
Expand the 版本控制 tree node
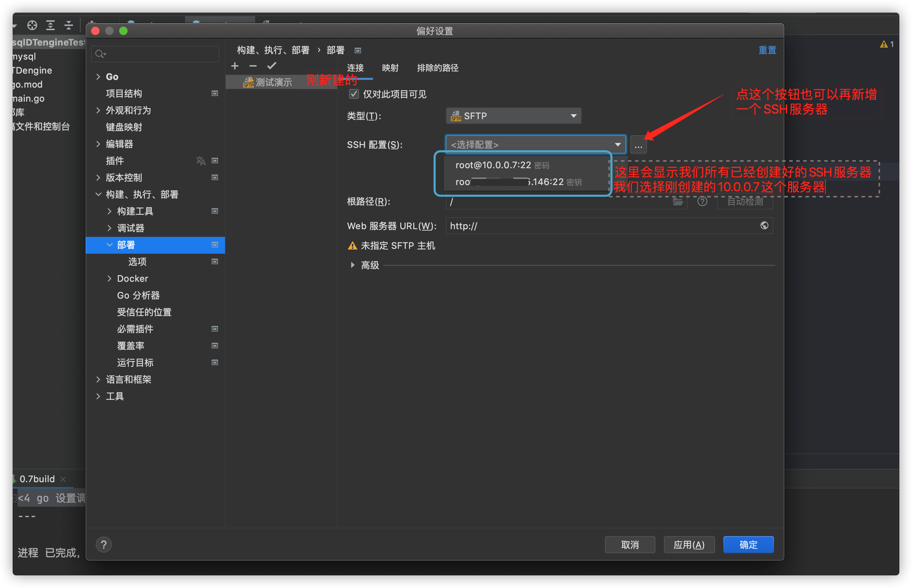click(x=98, y=178)
